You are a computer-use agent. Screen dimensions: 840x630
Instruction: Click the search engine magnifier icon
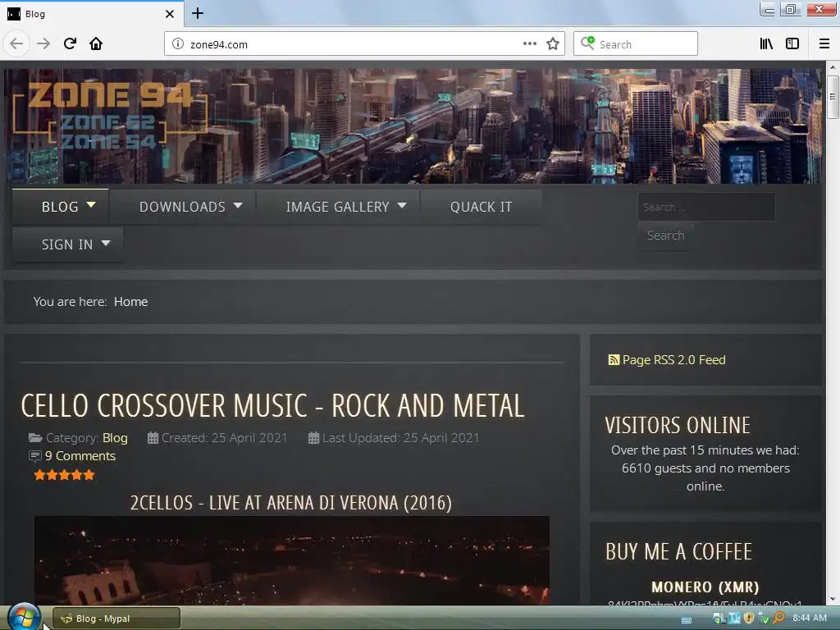tap(587, 43)
